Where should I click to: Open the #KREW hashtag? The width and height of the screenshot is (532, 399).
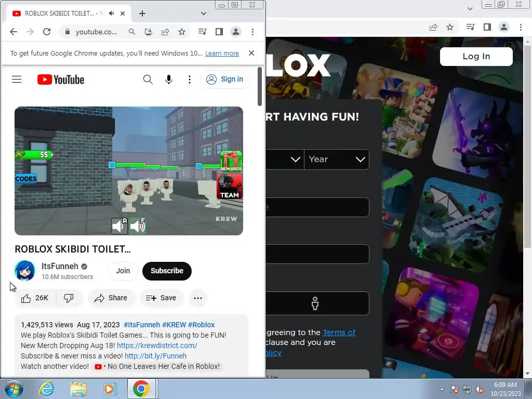174,325
